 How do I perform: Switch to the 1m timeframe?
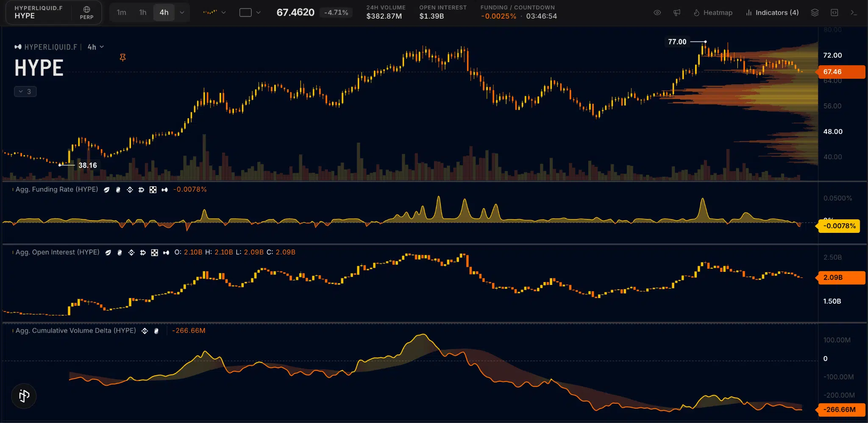click(121, 12)
